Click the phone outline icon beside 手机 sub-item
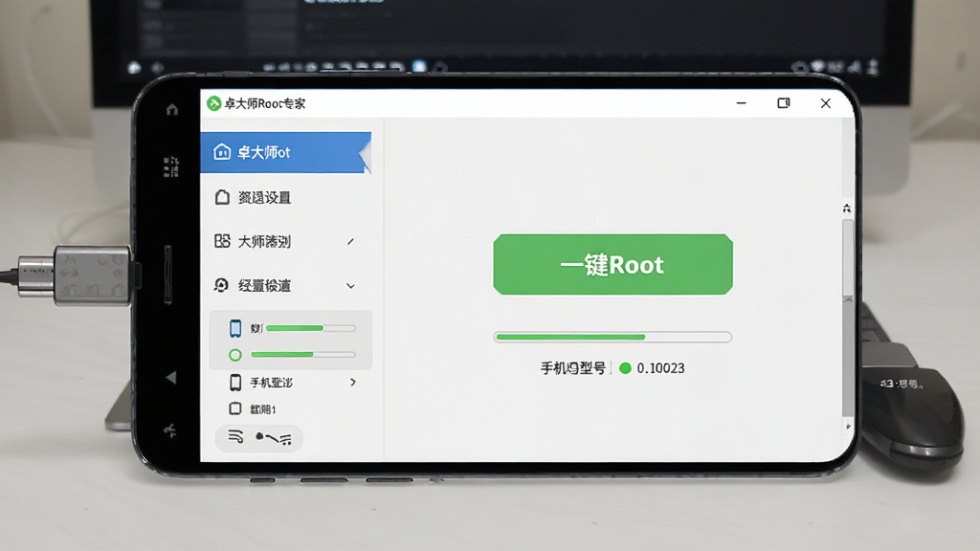This screenshot has width=980, height=551. (235, 383)
